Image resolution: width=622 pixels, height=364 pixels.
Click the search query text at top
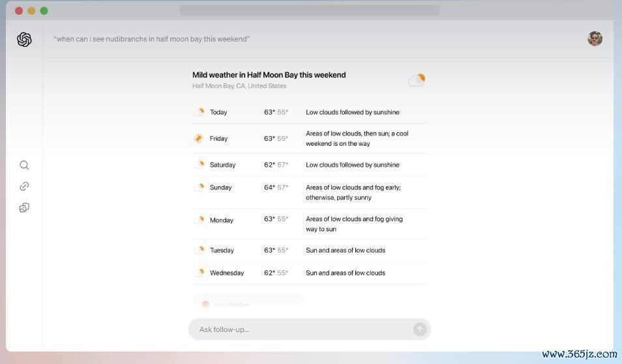pyautogui.click(x=151, y=39)
